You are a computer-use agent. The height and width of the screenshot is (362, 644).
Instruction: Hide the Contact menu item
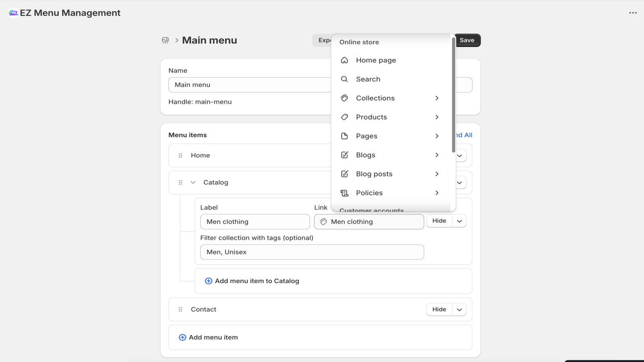[438, 309]
